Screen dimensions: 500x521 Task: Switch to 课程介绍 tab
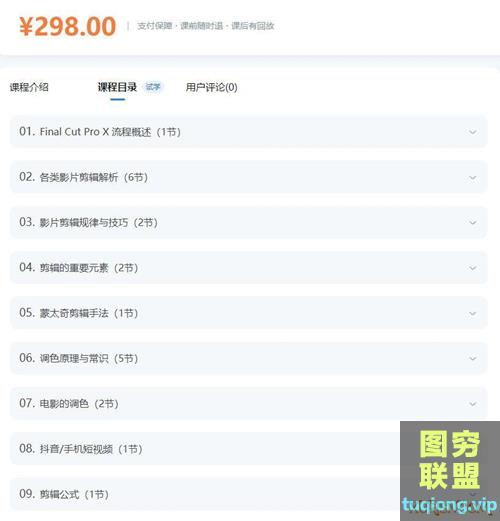click(29, 87)
